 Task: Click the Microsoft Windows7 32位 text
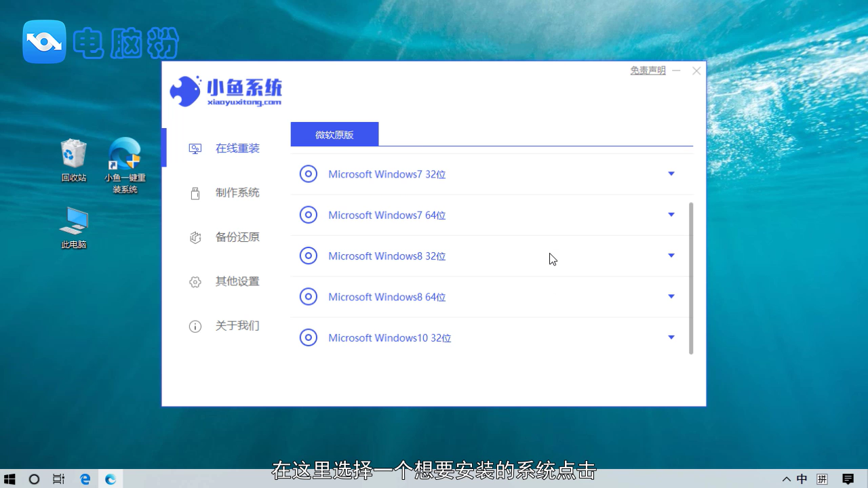(387, 174)
